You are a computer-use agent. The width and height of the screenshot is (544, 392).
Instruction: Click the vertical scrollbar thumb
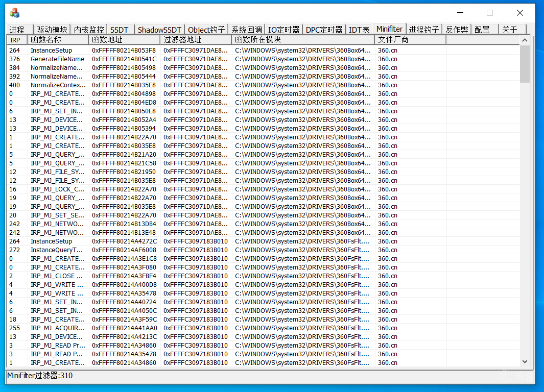coord(525,64)
